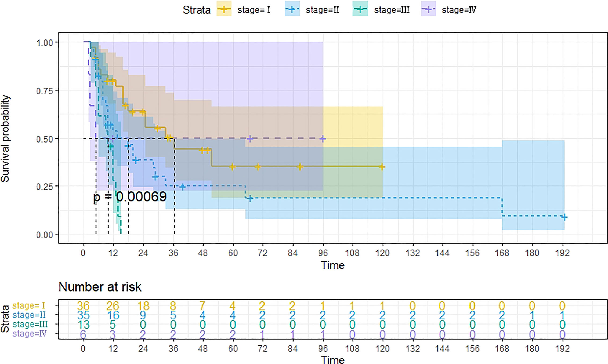Select the 'Strata' legend title
Screen dimensions: 608x364
click(197, 10)
